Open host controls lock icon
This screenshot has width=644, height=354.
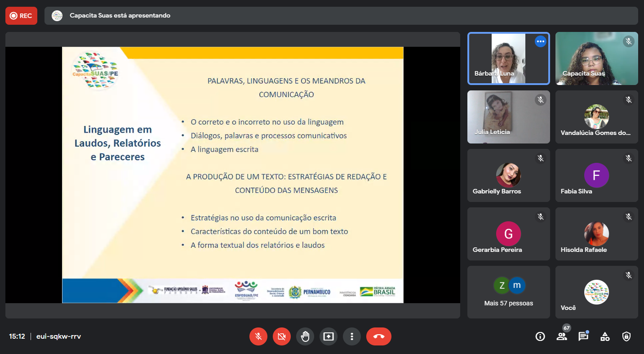[626, 336]
